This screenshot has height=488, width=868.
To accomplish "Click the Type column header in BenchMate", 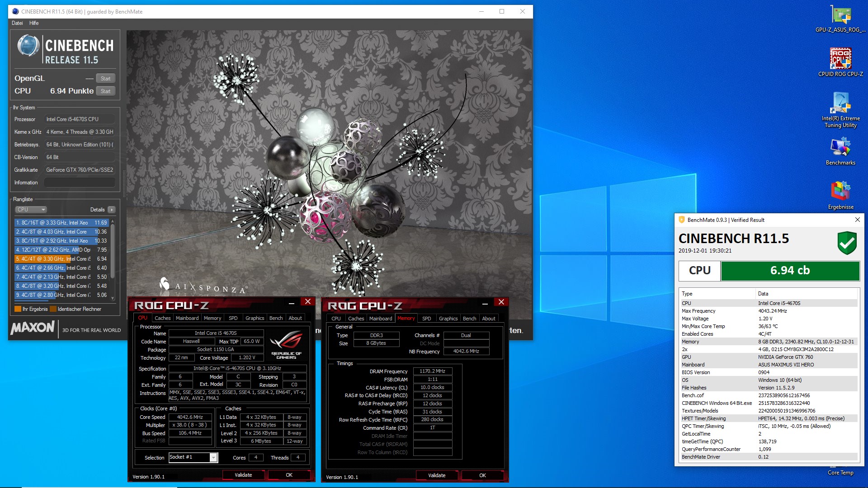I will tap(717, 294).
